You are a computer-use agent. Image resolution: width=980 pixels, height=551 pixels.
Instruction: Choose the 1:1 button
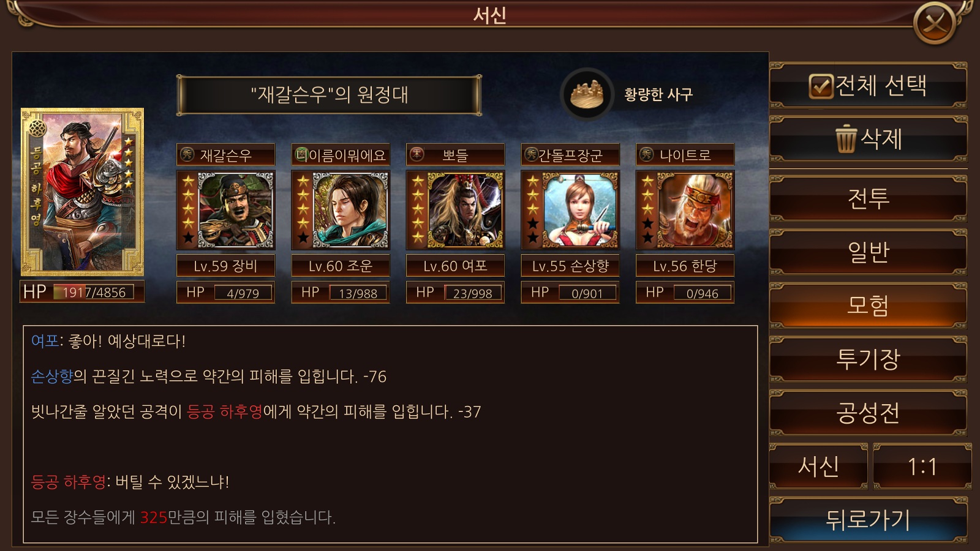922,467
